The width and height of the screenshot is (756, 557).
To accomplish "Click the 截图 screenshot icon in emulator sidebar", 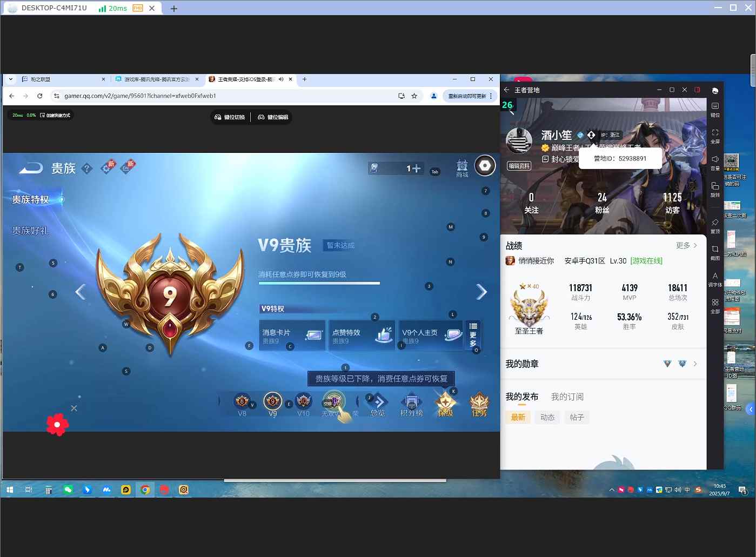I will coord(715,252).
